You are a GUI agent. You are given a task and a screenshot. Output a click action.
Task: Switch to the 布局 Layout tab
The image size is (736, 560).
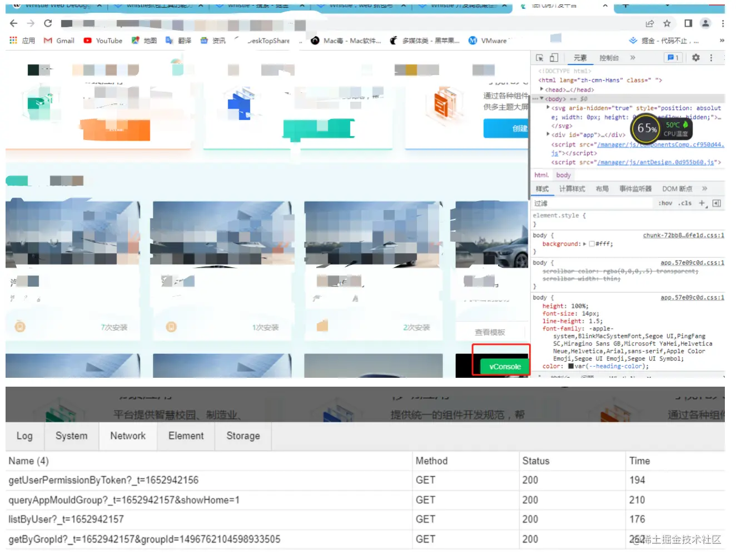pyautogui.click(x=602, y=189)
